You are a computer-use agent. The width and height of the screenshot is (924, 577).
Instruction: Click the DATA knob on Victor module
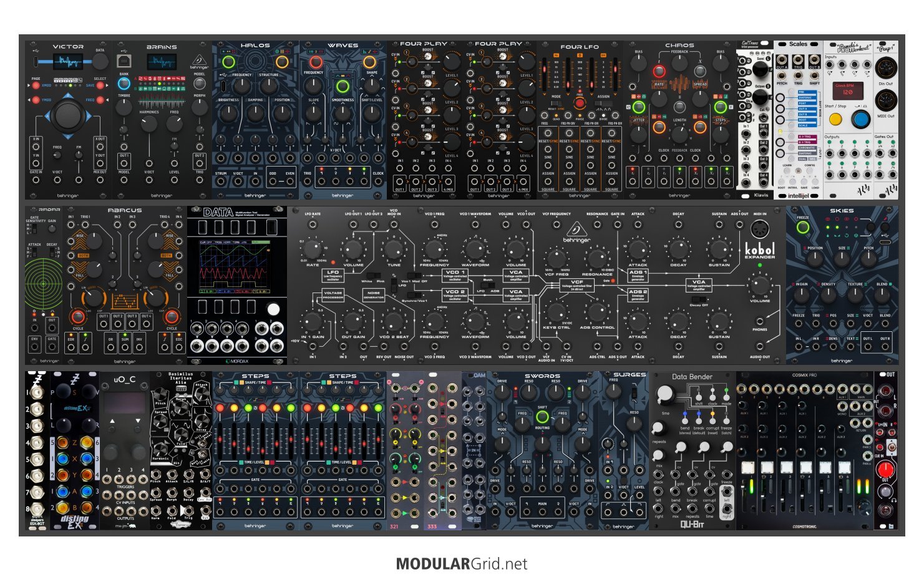[100, 61]
